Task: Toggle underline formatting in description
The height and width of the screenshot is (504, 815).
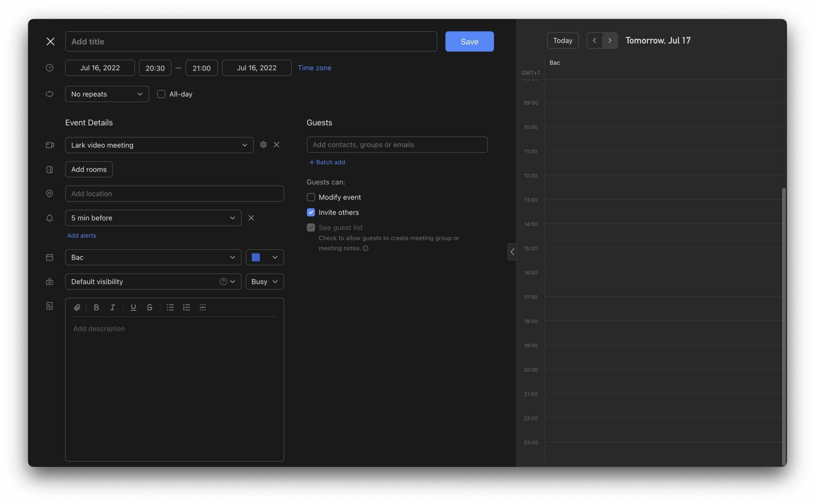Action: tap(133, 308)
